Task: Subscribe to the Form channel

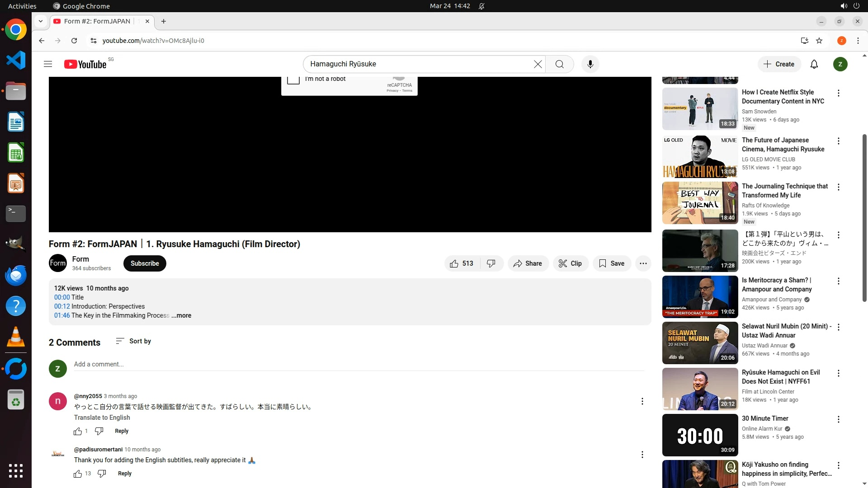Action: point(145,263)
